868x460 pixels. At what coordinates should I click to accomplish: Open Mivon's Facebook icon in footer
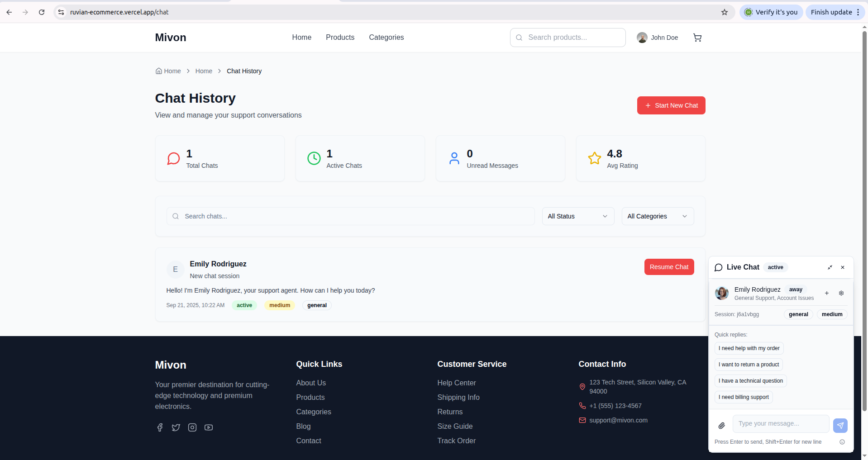point(160,427)
